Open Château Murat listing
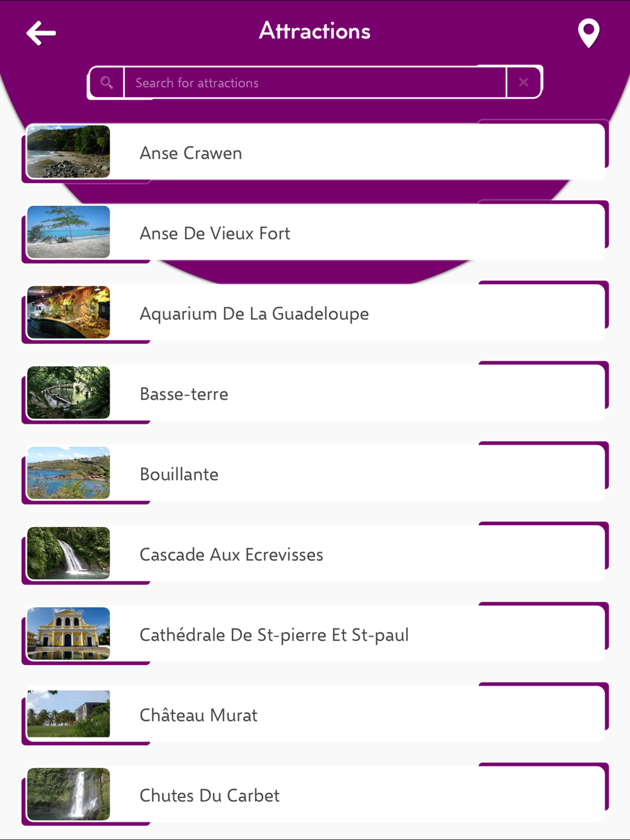 (198, 715)
